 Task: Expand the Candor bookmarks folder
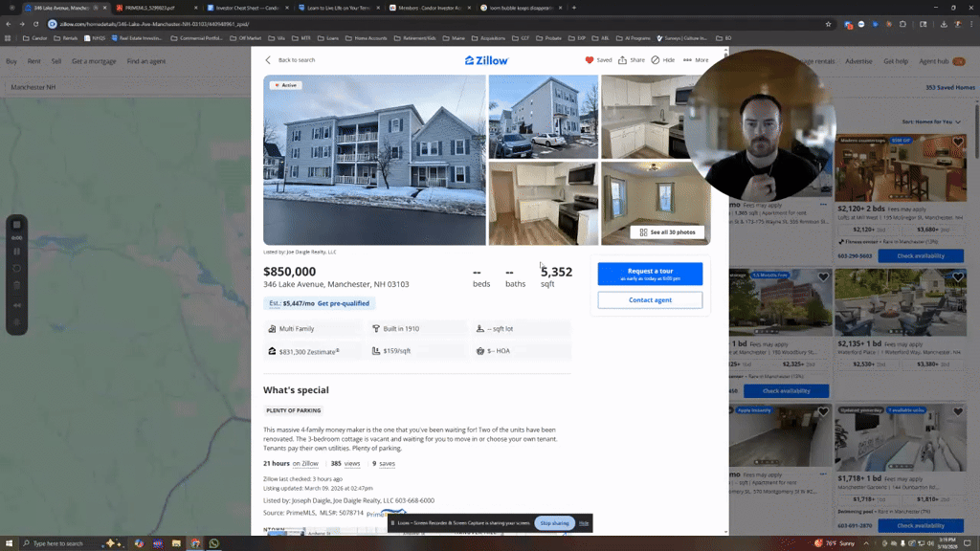coord(39,38)
